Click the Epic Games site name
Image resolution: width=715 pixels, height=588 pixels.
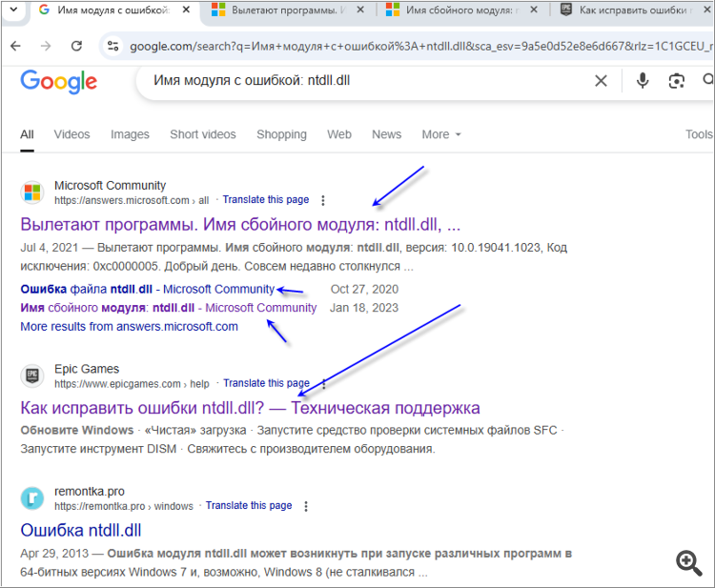pyautogui.click(x=87, y=369)
